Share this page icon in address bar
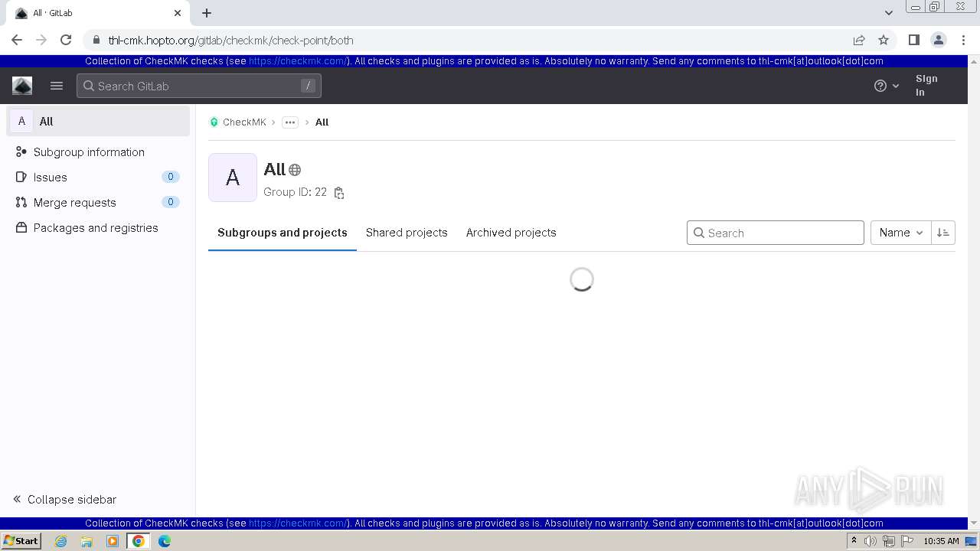 click(x=859, y=40)
